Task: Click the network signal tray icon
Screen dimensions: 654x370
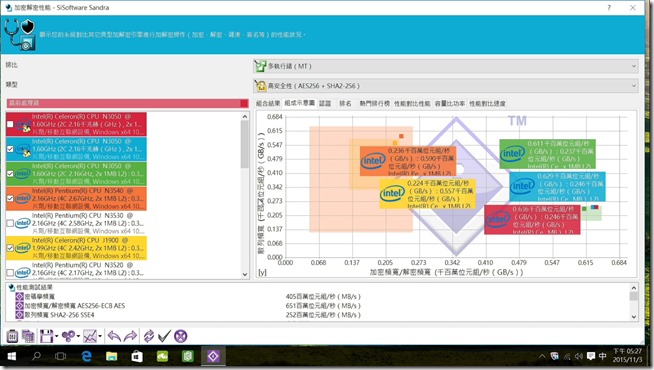Action: point(567,356)
